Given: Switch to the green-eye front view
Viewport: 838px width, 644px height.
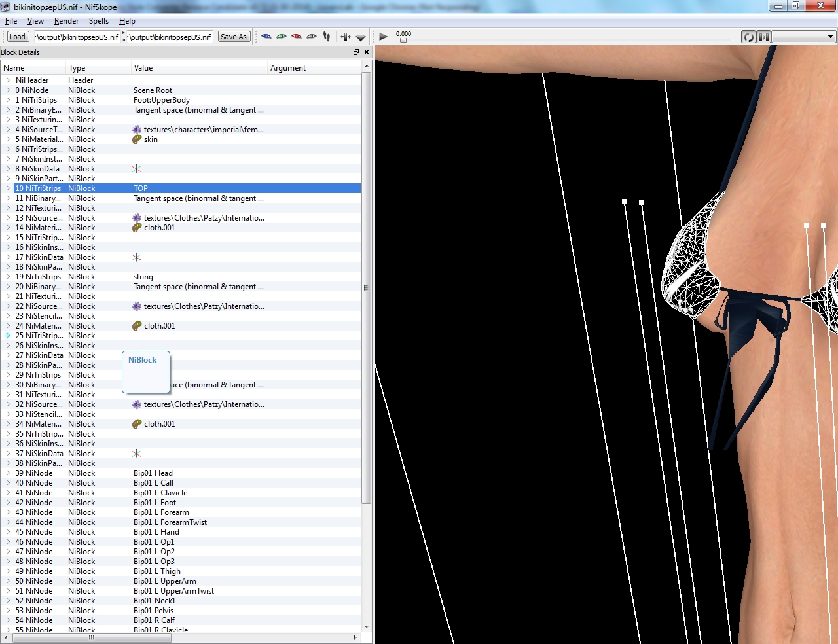Looking at the screenshot, I should (282, 37).
